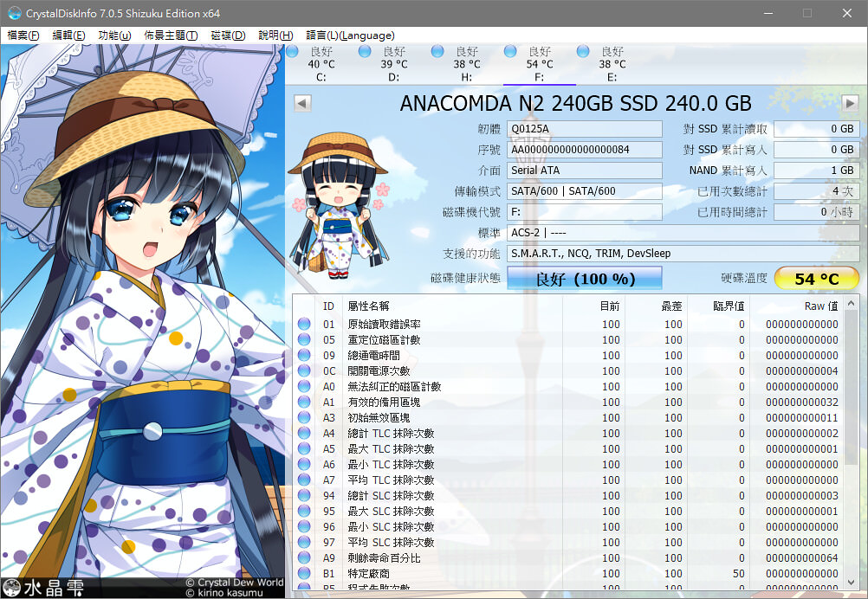Screen dimensions: 868x599
Task: Click the status orb of attribute 0C
Action: (x=304, y=370)
